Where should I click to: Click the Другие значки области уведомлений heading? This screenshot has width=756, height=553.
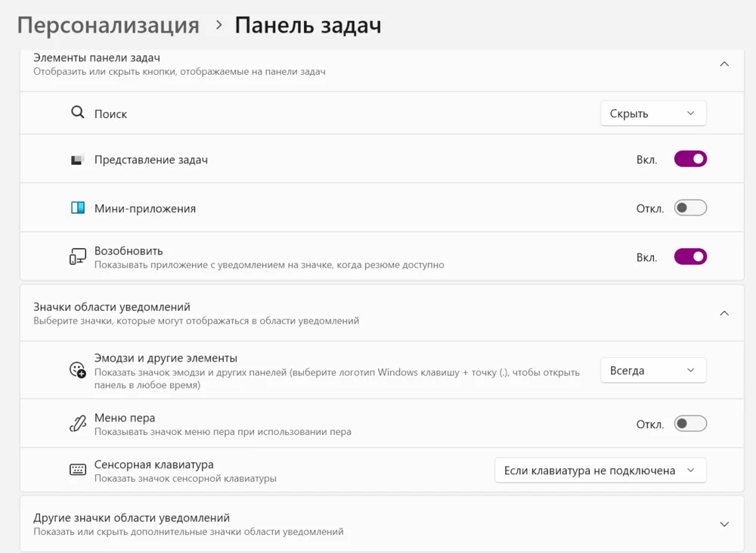click(132, 517)
